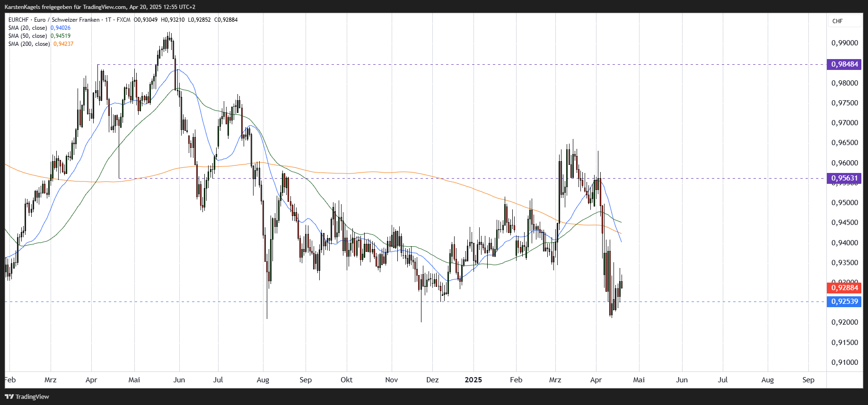Click the Nov label on time axis
This screenshot has height=405, width=868.
coord(392,380)
